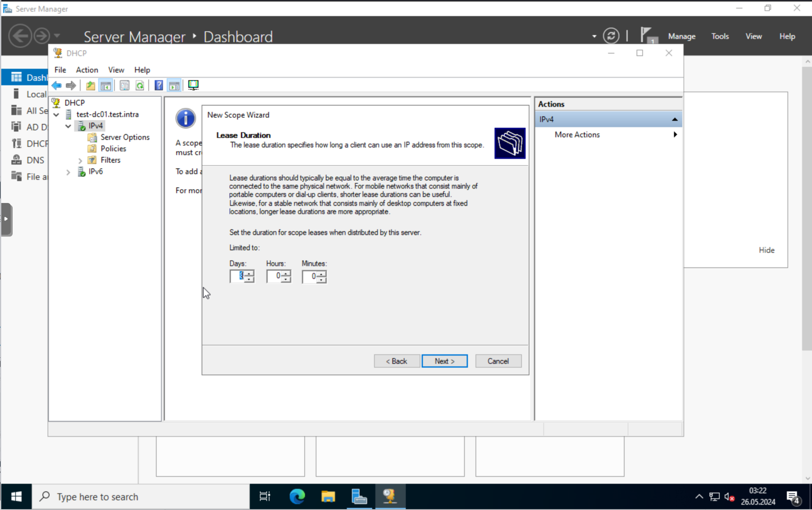Select test-dc01.test.intra server node
The height and width of the screenshot is (510, 812).
107,114
